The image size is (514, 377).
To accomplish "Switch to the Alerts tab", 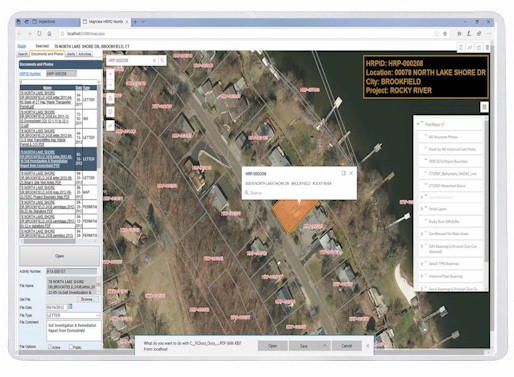I will coord(71,54).
